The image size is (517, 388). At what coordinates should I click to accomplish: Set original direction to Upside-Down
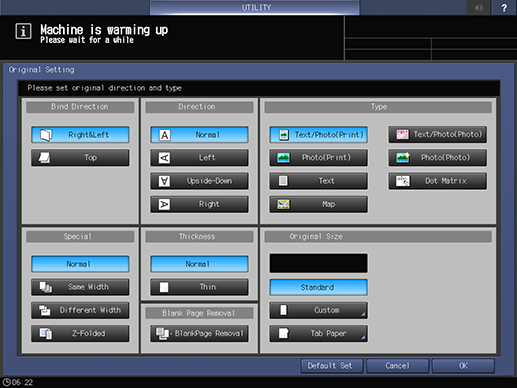[x=199, y=181]
